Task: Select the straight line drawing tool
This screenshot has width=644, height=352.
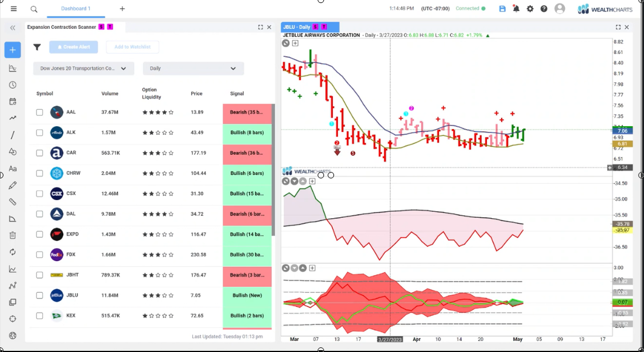Action: point(13,135)
